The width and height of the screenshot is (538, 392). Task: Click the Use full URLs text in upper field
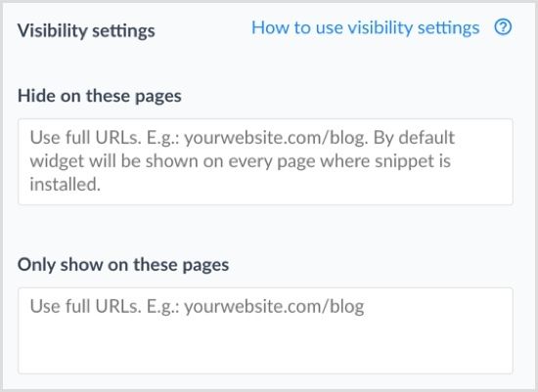(x=86, y=138)
